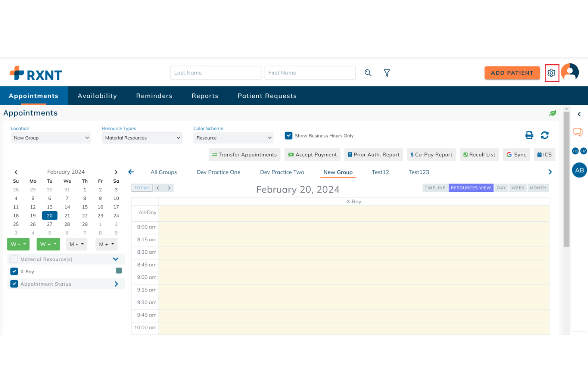Click Accept Payment button

[x=312, y=154]
